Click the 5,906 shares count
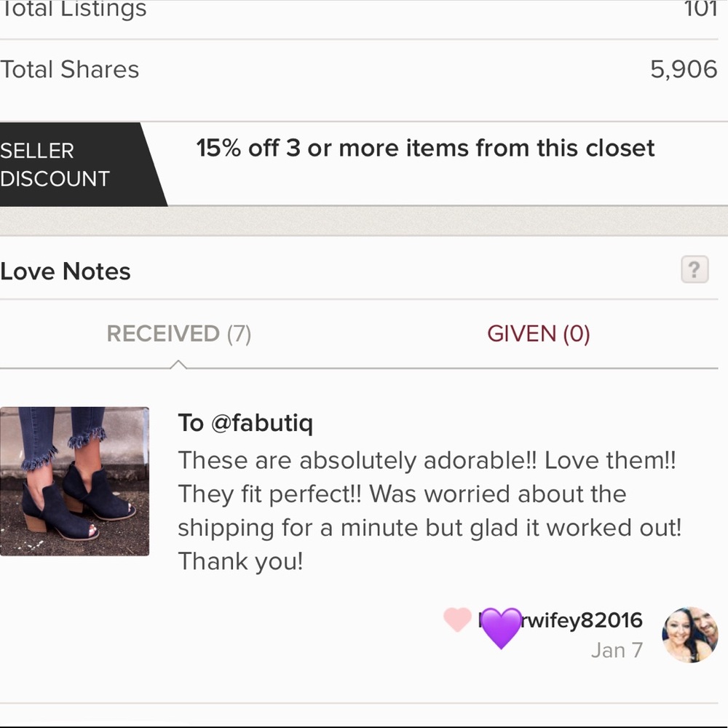The height and width of the screenshot is (728, 728). (x=683, y=70)
